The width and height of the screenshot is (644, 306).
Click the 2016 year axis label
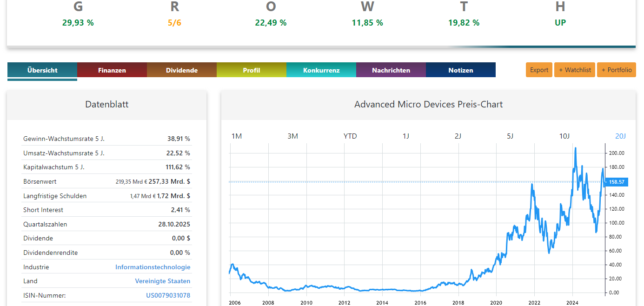pos(420,302)
